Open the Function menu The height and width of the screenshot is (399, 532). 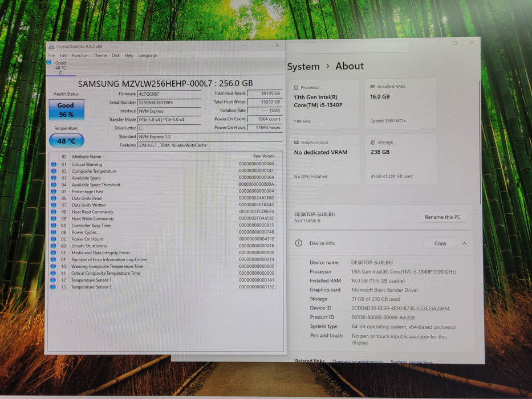80,55
